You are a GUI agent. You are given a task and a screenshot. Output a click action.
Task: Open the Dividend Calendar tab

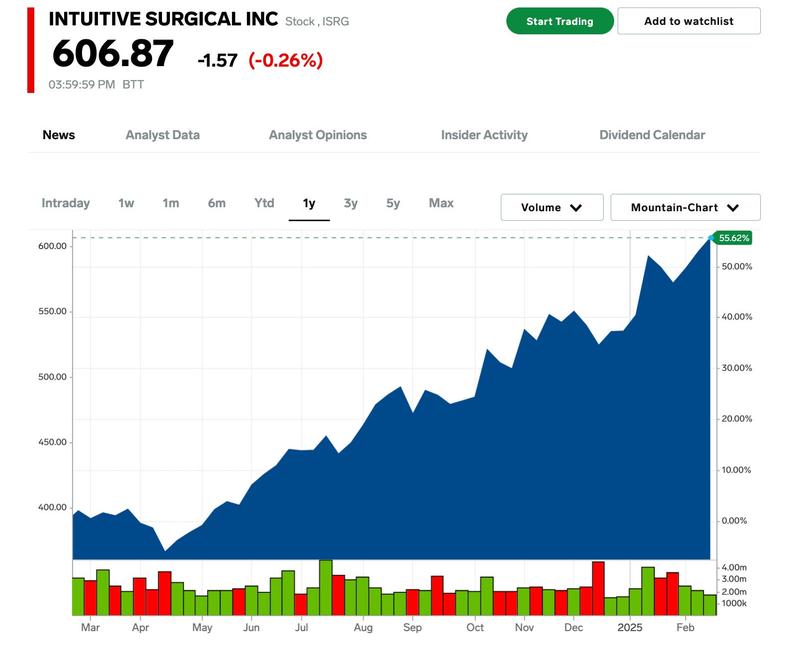pyautogui.click(x=652, y=135)
